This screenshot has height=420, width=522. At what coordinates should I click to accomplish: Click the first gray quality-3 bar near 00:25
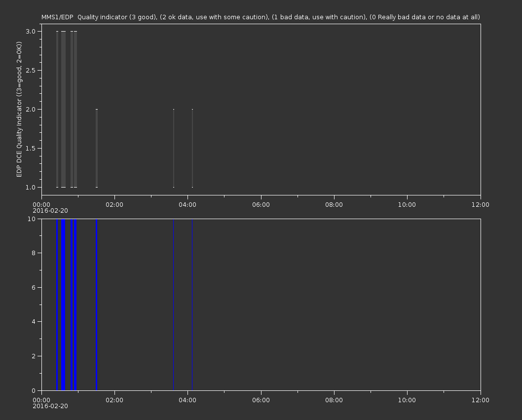coord(57,109)
